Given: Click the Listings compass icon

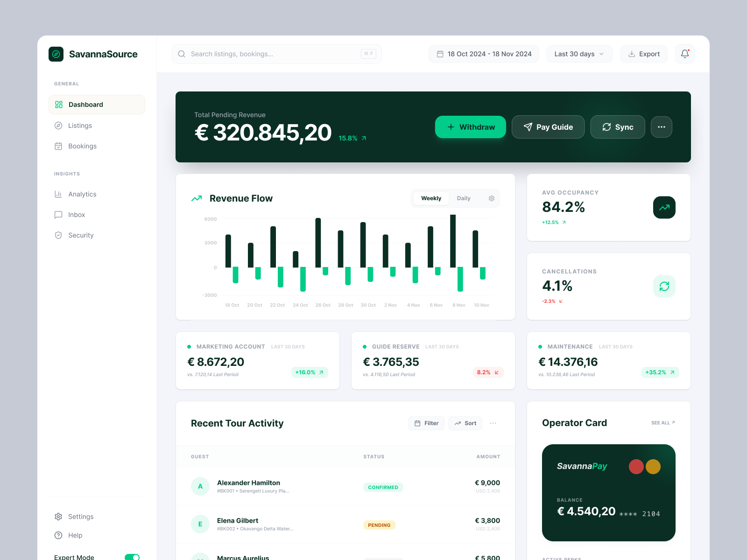Looking at the screenshot, I should [58, 126].
